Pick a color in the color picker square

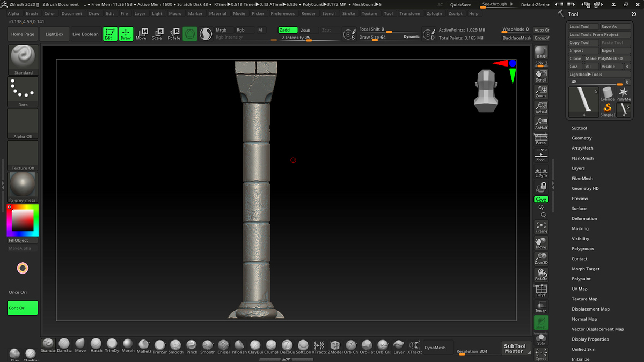tap(23, 220)
